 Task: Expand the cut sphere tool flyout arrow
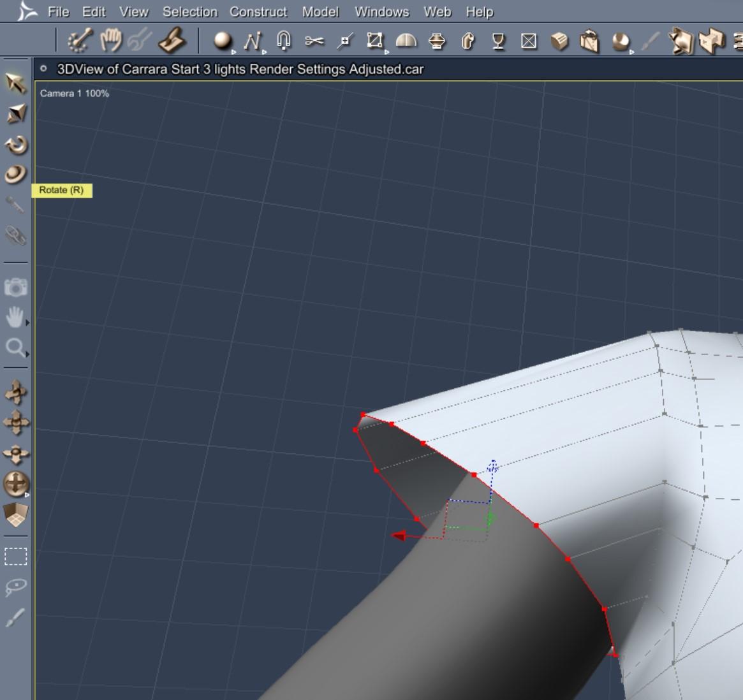point(631,52)
